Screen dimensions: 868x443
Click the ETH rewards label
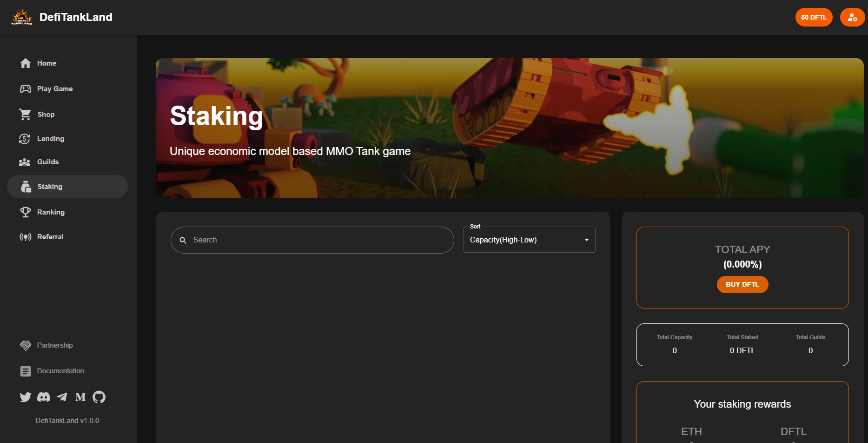click(691, 431)
